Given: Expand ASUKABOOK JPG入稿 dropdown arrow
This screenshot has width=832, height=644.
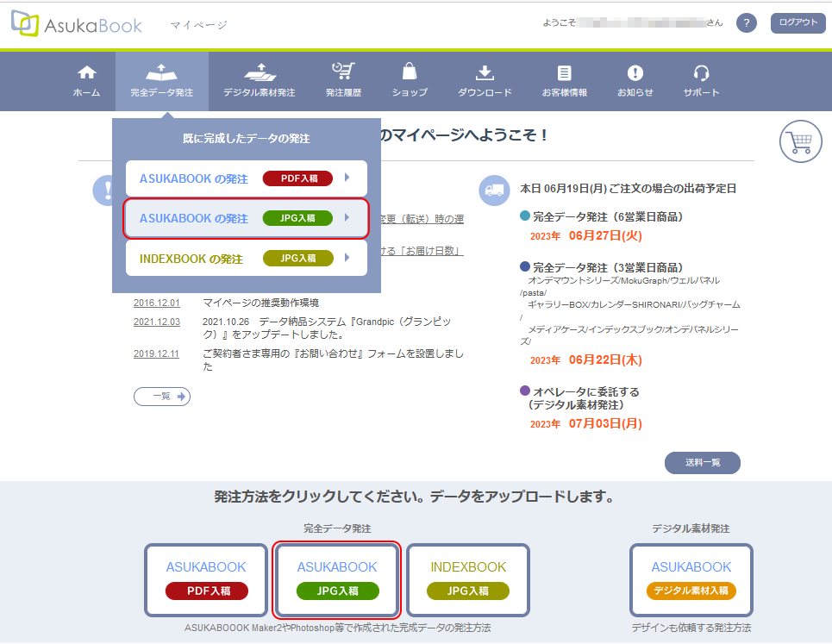Looking at the screenshot, I should [347, 218].
